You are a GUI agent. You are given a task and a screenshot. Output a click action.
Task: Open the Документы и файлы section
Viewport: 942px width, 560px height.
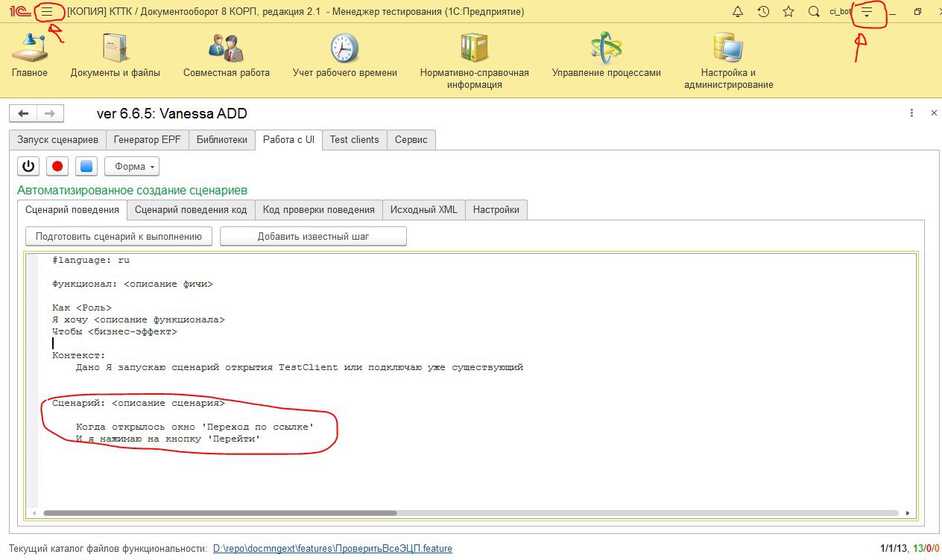(x=116, y=56)
